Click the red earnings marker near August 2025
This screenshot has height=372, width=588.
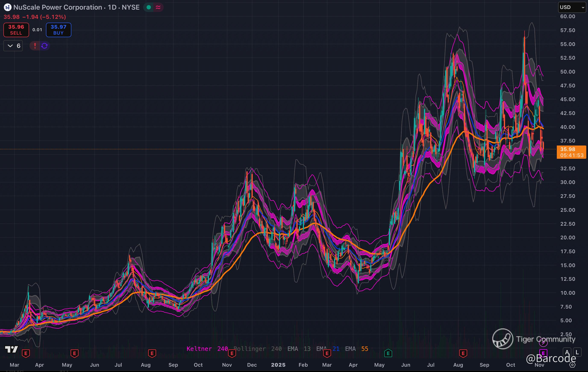(463, 353)
